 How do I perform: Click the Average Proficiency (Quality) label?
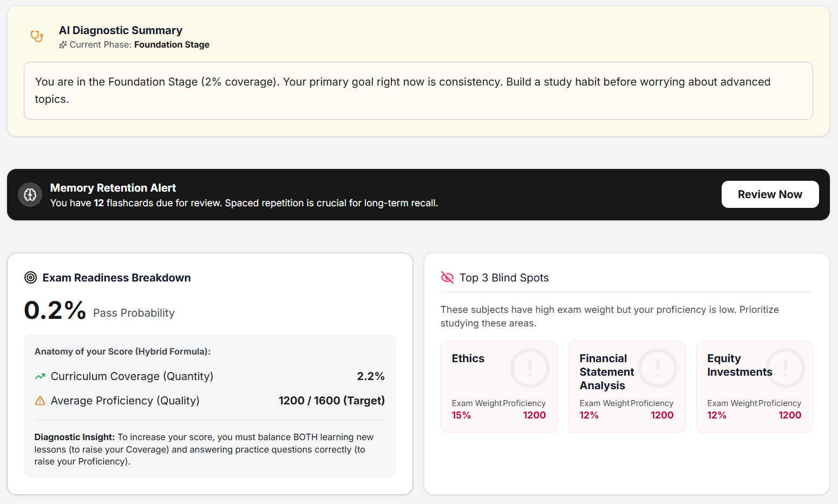(x=125, y=401)
